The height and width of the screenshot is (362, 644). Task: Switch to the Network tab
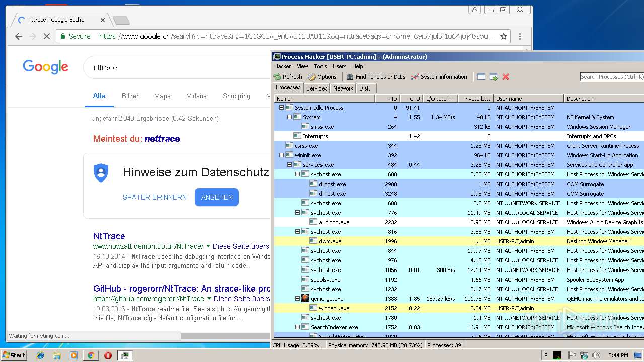343,88
